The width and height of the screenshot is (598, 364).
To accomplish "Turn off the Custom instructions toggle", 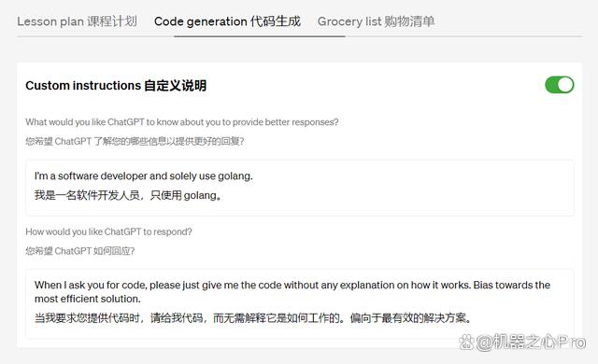I will click(x=559, y=85).
